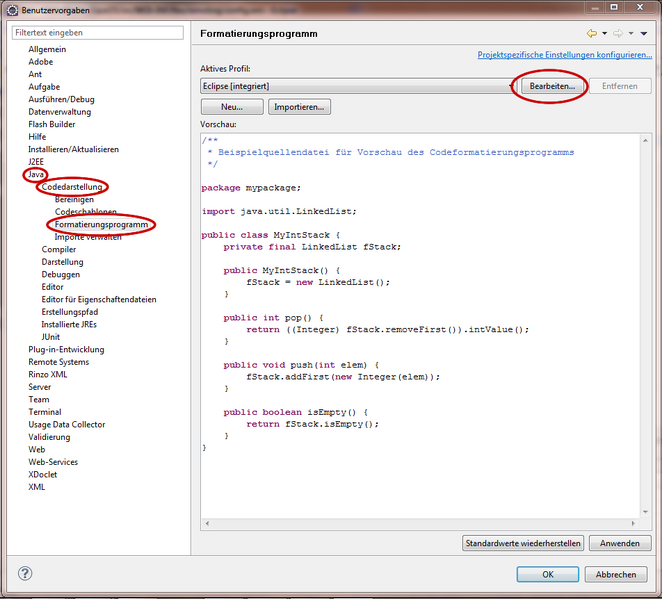Select Installieren/Aktualisieren tree entry

coord(73,149)
